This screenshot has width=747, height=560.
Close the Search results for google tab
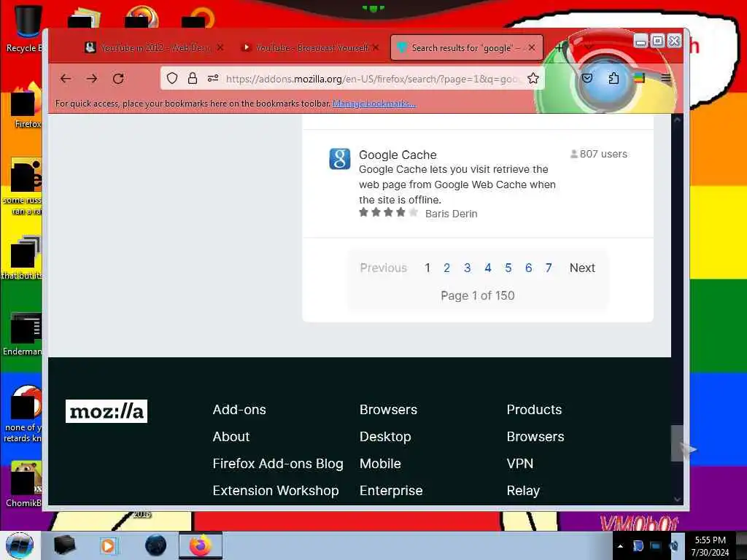pyautogui.click(x=532, y=47)
